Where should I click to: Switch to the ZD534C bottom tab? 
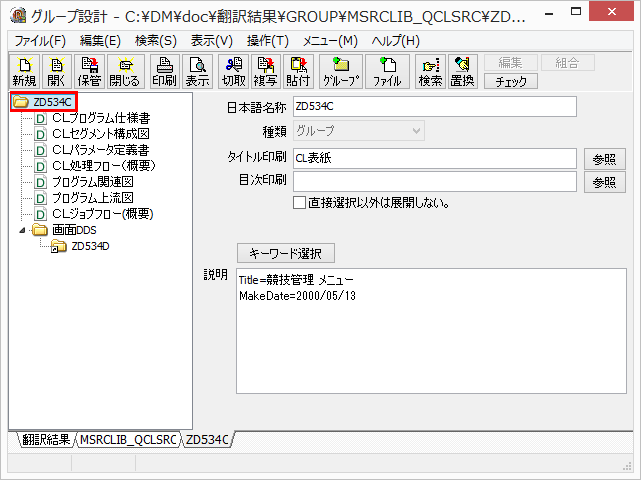coord(207,440)
